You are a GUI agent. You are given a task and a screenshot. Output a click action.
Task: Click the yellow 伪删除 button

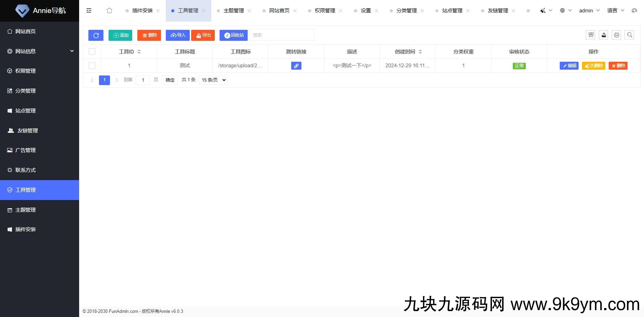(594, 66)
